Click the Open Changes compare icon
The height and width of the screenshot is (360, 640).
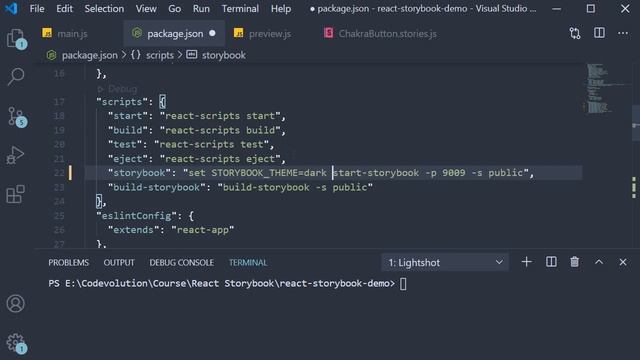[x=575, y=33]
